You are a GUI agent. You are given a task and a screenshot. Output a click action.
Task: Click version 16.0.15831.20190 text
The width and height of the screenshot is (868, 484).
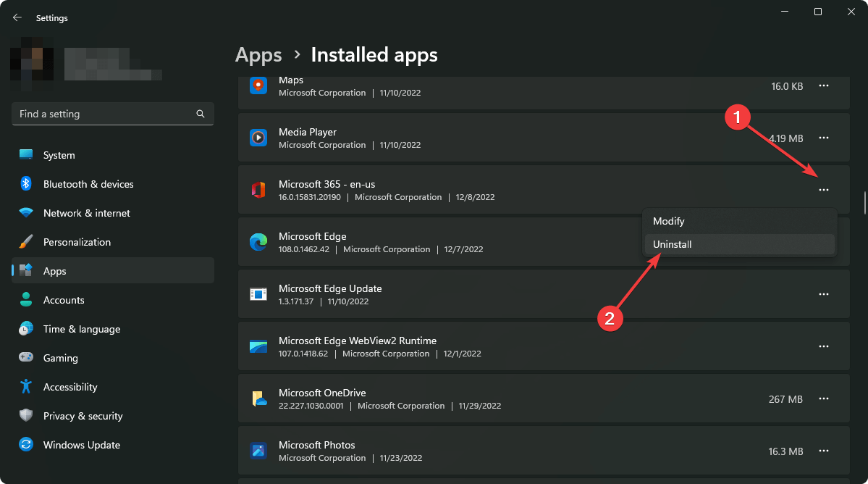[x=309, y=197]
